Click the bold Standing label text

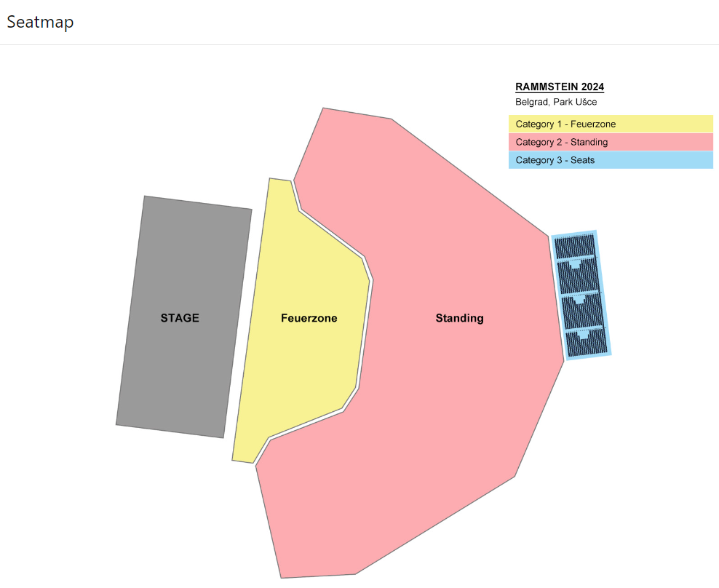tap(459, 318)
